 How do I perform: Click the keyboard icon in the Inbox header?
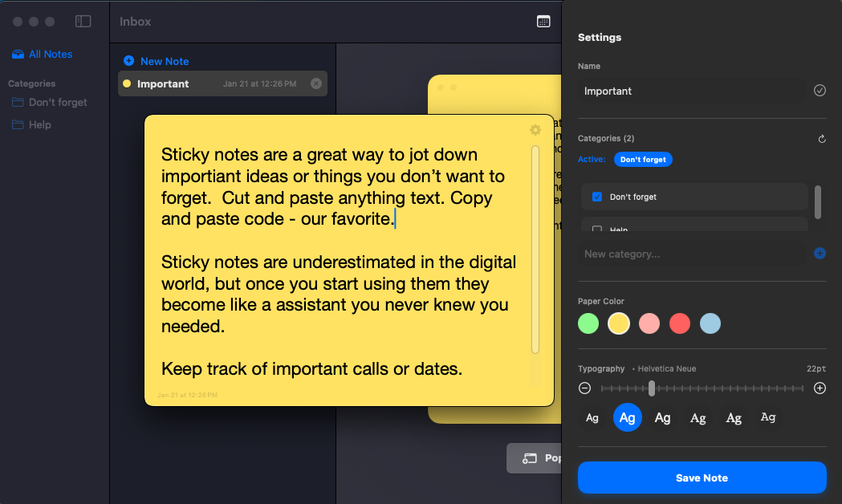coord(543,22)
